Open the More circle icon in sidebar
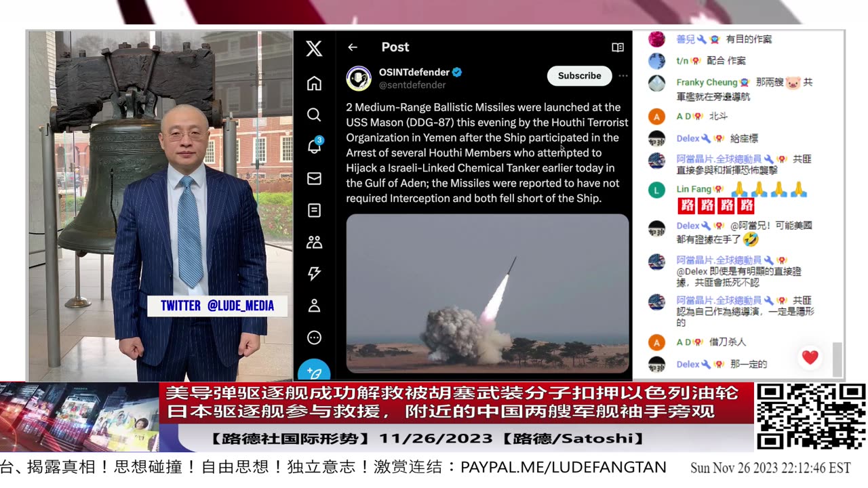This screenshot has width=868, height=488. [x=314, y=338]
